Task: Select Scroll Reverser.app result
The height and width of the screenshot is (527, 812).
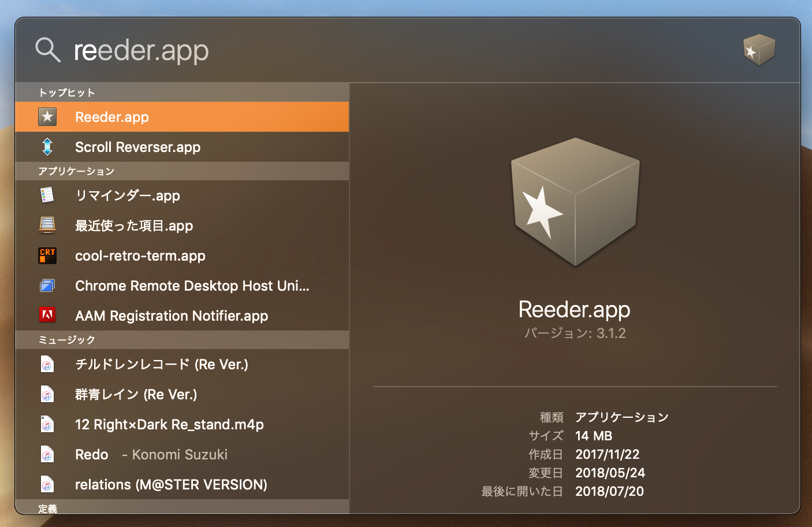Action: click(x=182, y=147)
